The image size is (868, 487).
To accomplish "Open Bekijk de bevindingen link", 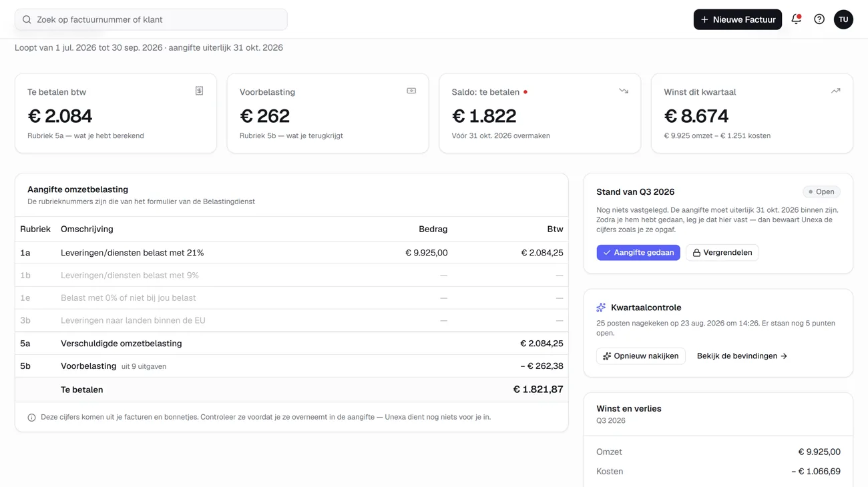I will [742, 356].
